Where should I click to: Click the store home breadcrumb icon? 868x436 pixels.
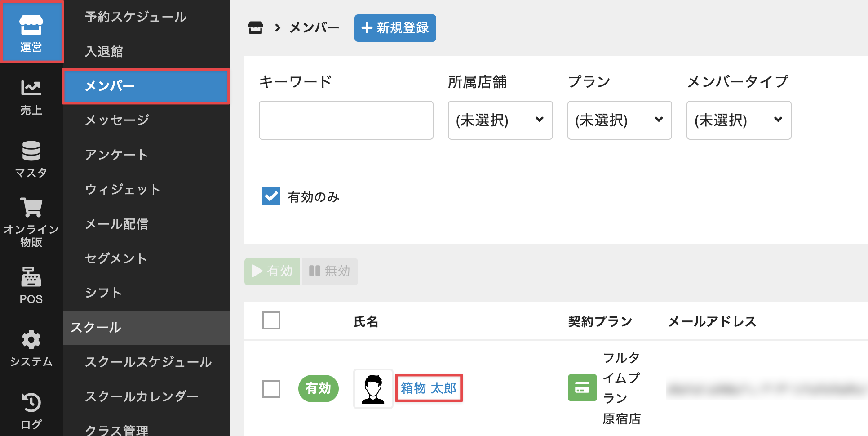255,28
